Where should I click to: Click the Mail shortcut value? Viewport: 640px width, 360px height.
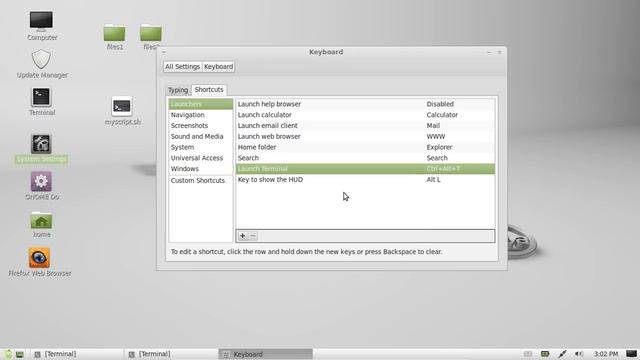[433, 125]
